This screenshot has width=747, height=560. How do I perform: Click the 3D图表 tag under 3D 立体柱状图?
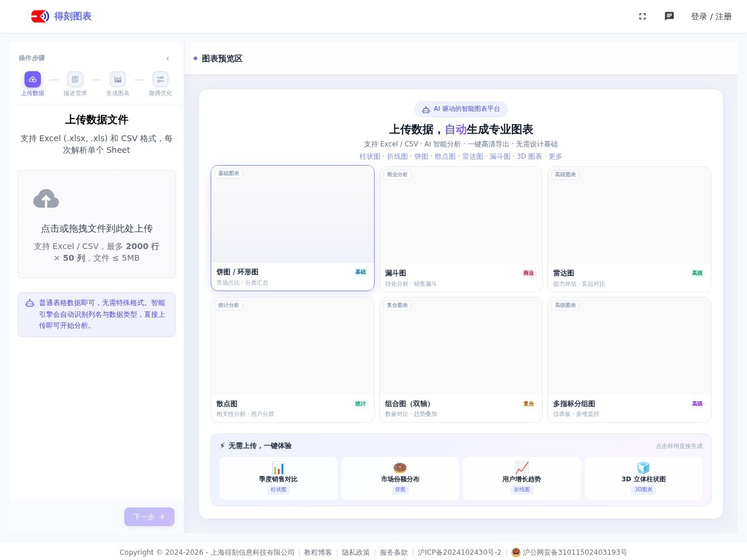[x=644, y=489]
